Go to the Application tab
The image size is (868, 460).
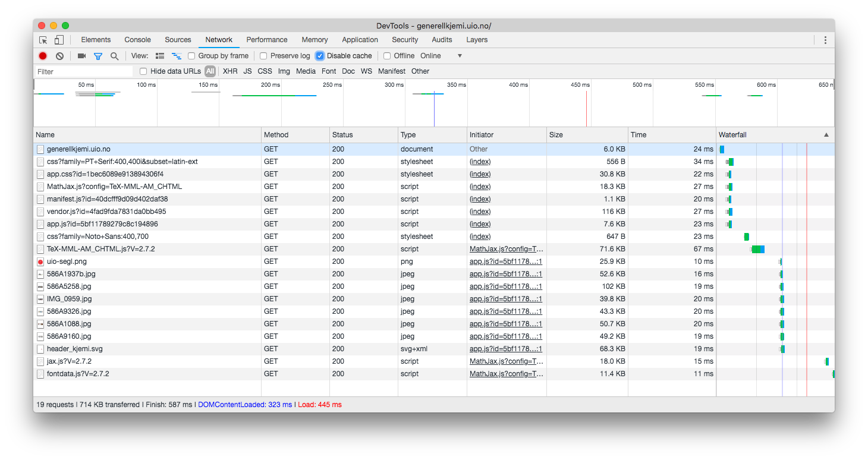pyautogui.click(x=360, y=40)
